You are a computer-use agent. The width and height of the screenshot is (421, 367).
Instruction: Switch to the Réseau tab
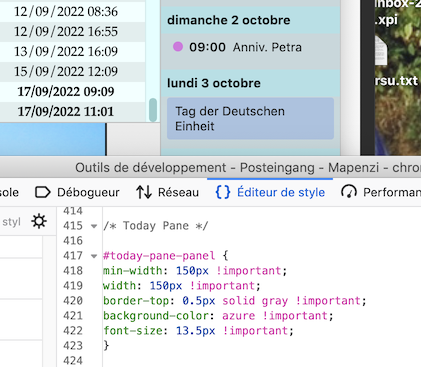(x=168, y=192)
